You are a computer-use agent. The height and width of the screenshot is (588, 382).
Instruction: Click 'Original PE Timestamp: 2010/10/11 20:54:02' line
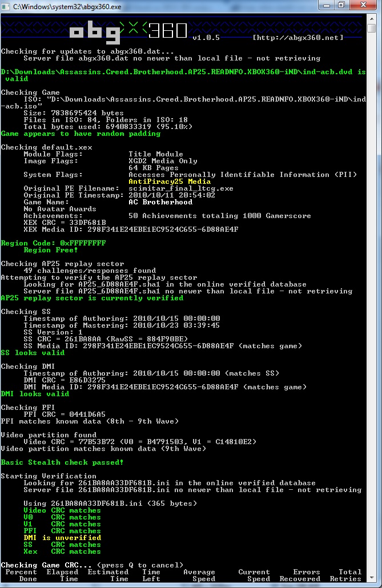pyautogui.click(x=119, y=195)
